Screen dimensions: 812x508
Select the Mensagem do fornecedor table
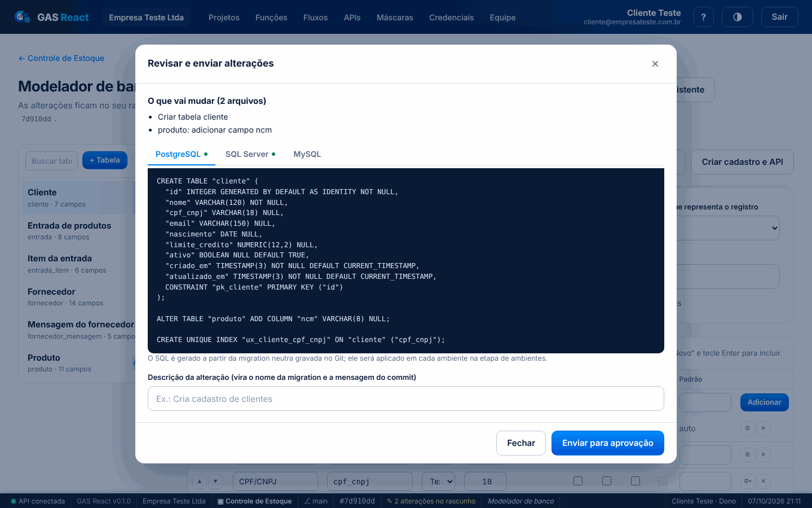79,330
